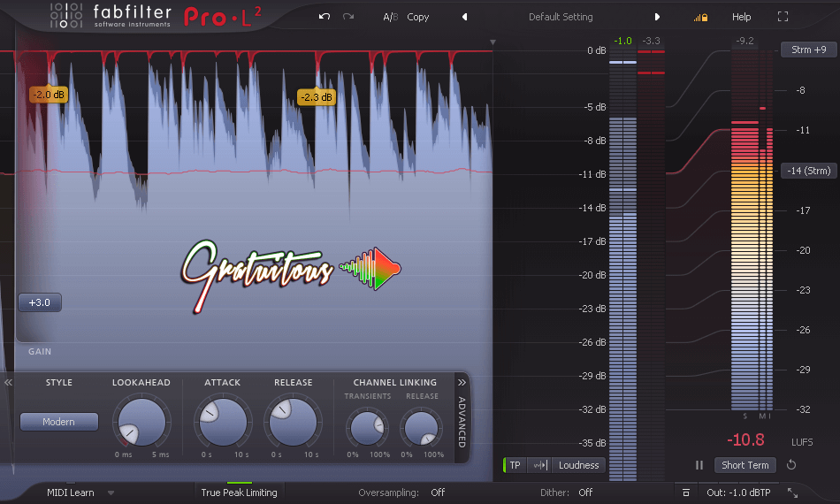Screen dimensions: 840x504
Task: Click the Out: -1.0 dBTP output level
Action: pyautogui.click(x=738, y=493)
